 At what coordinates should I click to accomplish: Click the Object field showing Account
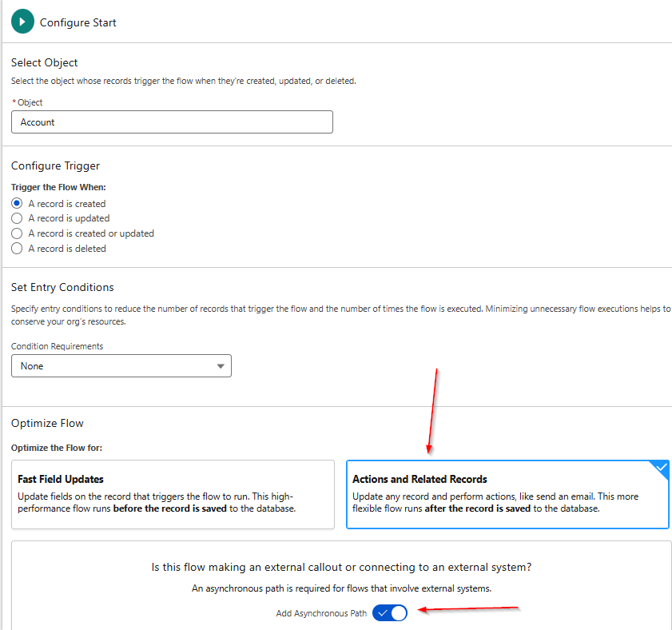pyautogui.click(x=172, y=122)
